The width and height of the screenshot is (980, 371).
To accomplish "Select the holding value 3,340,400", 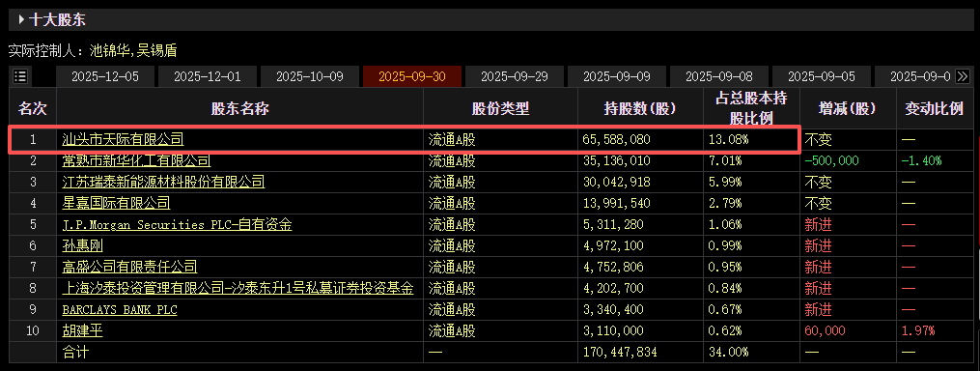I will [x=613, y=310].
